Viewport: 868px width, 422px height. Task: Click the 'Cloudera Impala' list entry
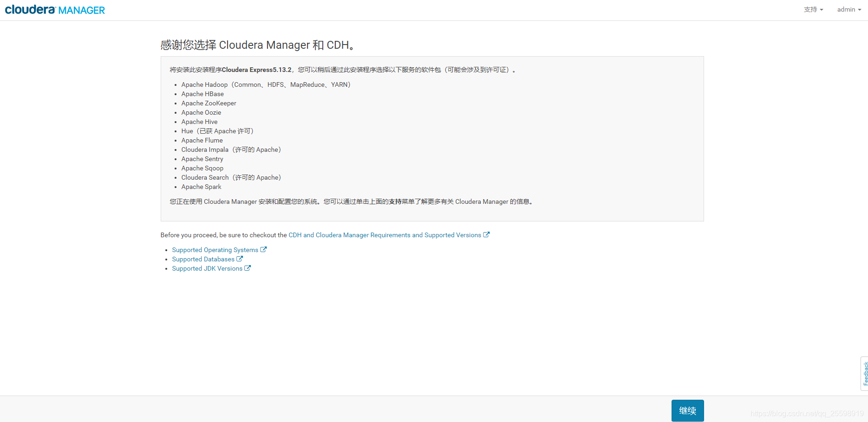click(x=231, y=149)
